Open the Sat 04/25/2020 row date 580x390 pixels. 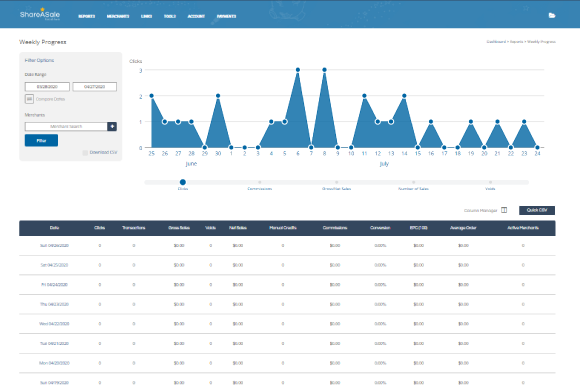tap(54, 265)
